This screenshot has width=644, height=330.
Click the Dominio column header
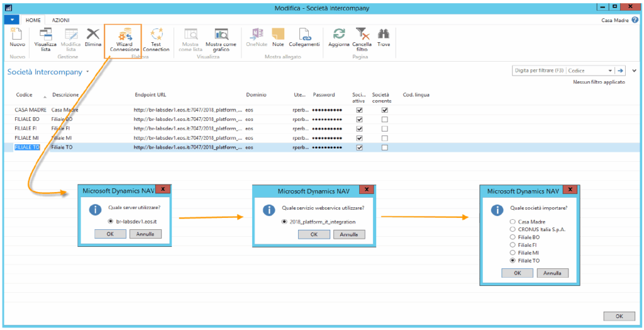pyautogui.click(x=257, y=94)
